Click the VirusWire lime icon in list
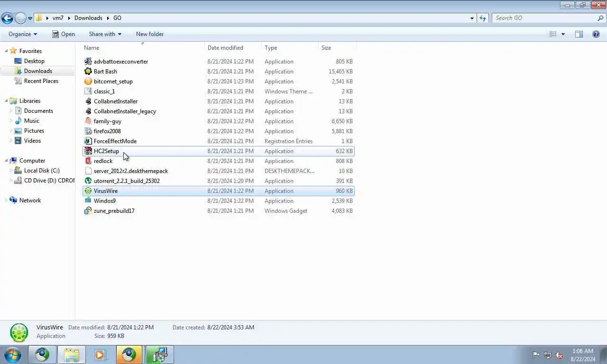 pos(88,191)
